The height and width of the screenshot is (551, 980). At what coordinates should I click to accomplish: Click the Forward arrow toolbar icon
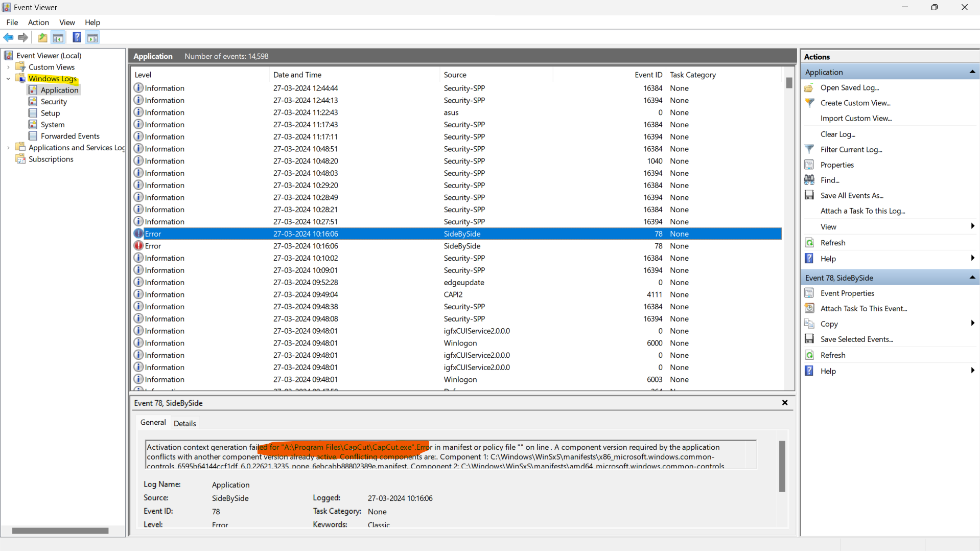(23, 37)
